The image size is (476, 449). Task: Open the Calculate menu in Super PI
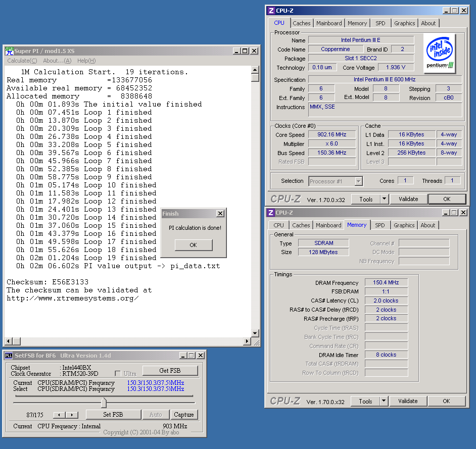[x=22, y=61]
